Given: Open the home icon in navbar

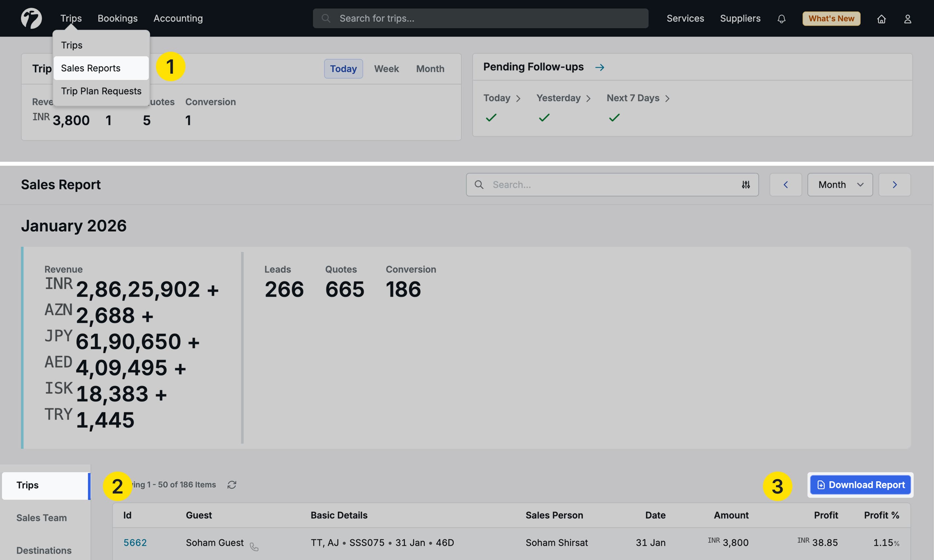Looking at the screenshot, I should tap(881, 18).
